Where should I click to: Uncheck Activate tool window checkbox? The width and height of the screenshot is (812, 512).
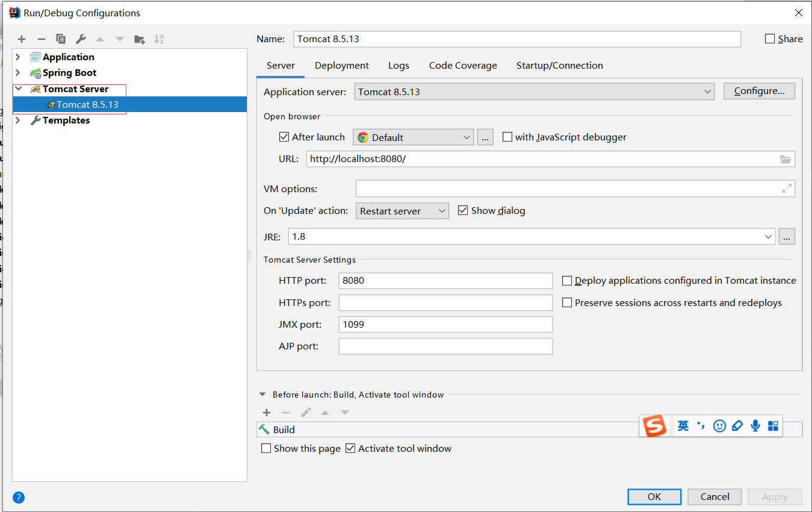coord(350,448)
